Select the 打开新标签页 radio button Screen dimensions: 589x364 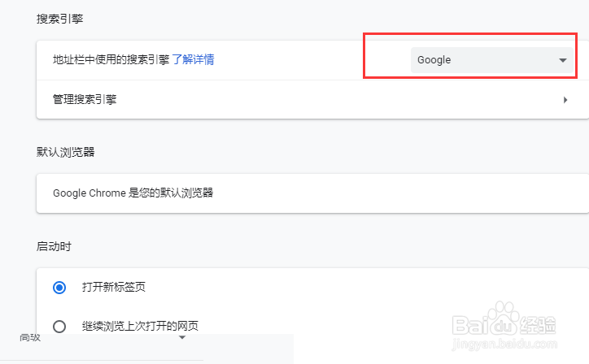coord(59,287)
